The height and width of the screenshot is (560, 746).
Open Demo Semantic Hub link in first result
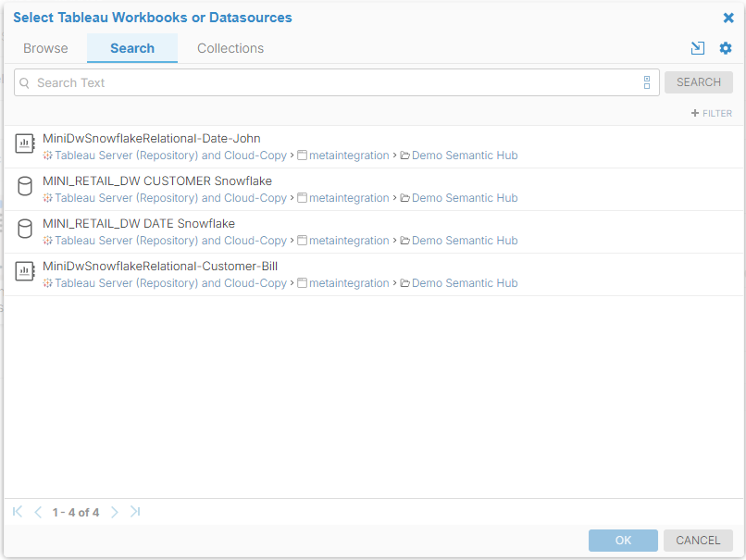point(464,156)
